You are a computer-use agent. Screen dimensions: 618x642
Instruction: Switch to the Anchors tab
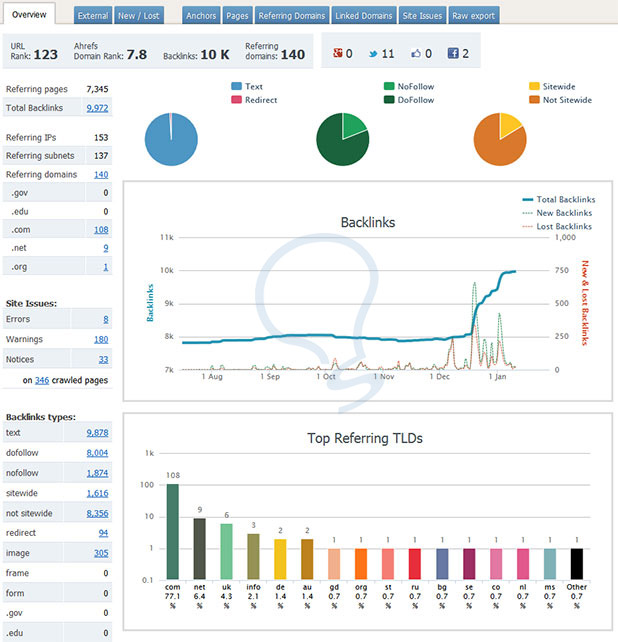tap(201, 16)
